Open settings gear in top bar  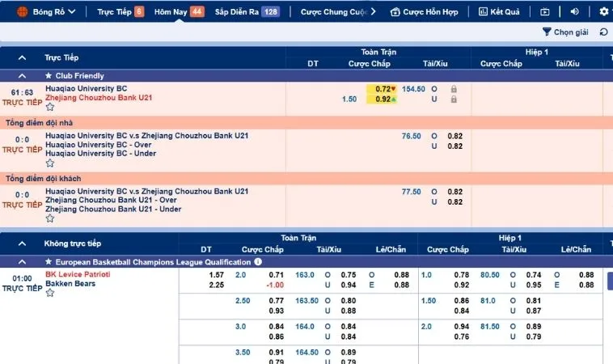[x=602, y=12]
